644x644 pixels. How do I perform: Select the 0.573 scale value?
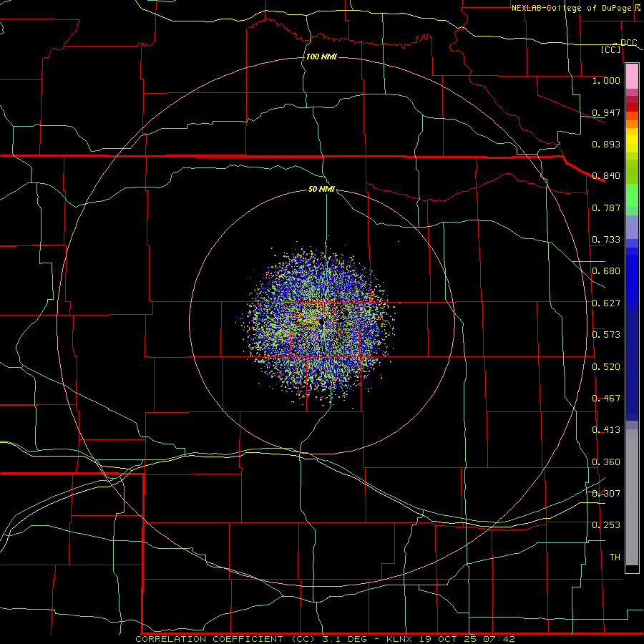tap(606, 335)
